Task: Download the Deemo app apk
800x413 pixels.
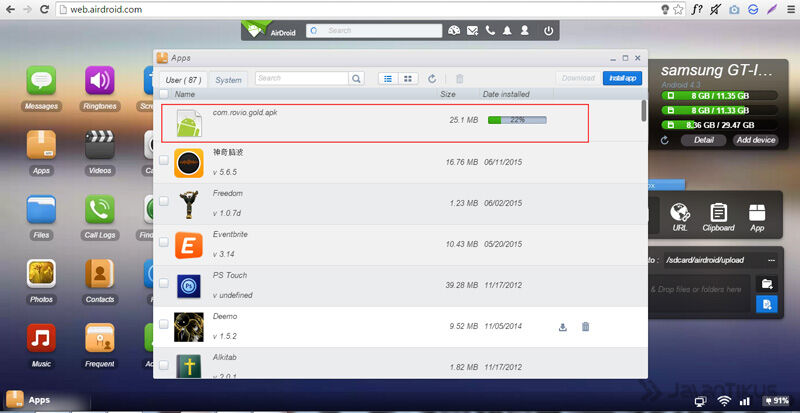Action: tap(563, 327)
